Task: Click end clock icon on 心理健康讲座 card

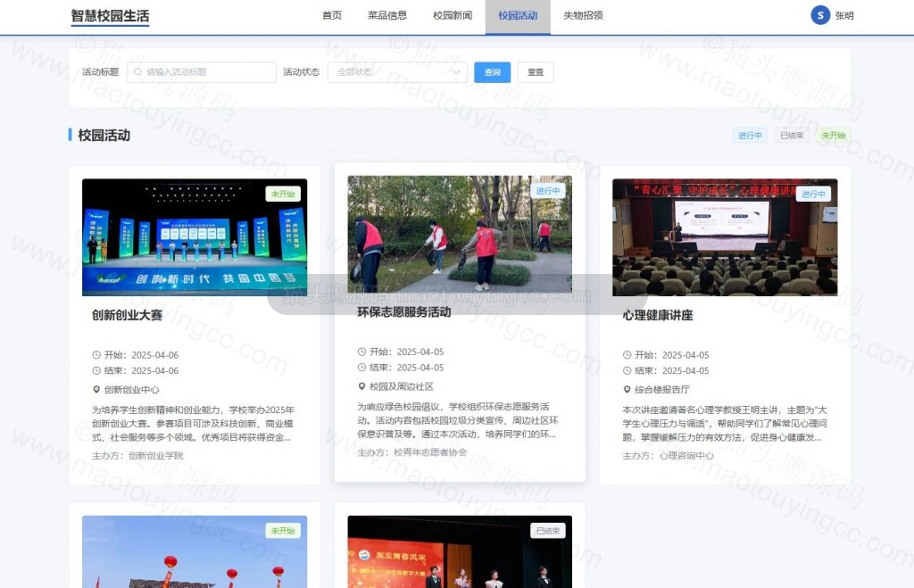Action: tap(627, 370)
